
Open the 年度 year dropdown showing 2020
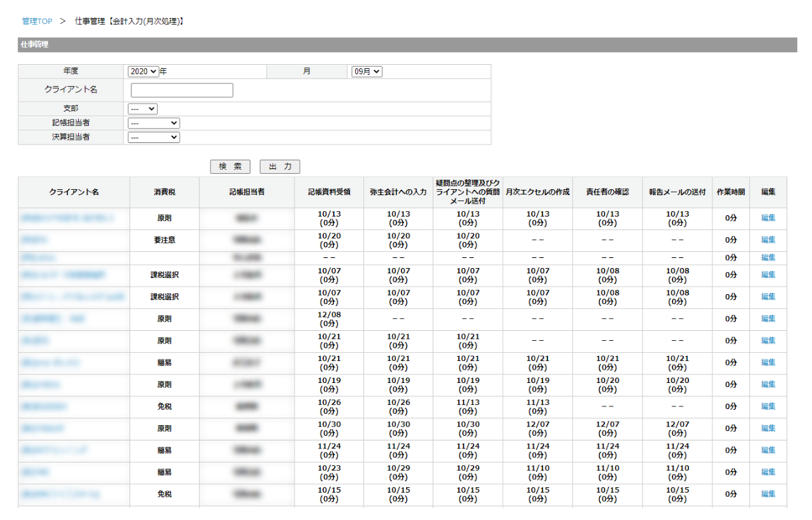click(x=143, y=72)
